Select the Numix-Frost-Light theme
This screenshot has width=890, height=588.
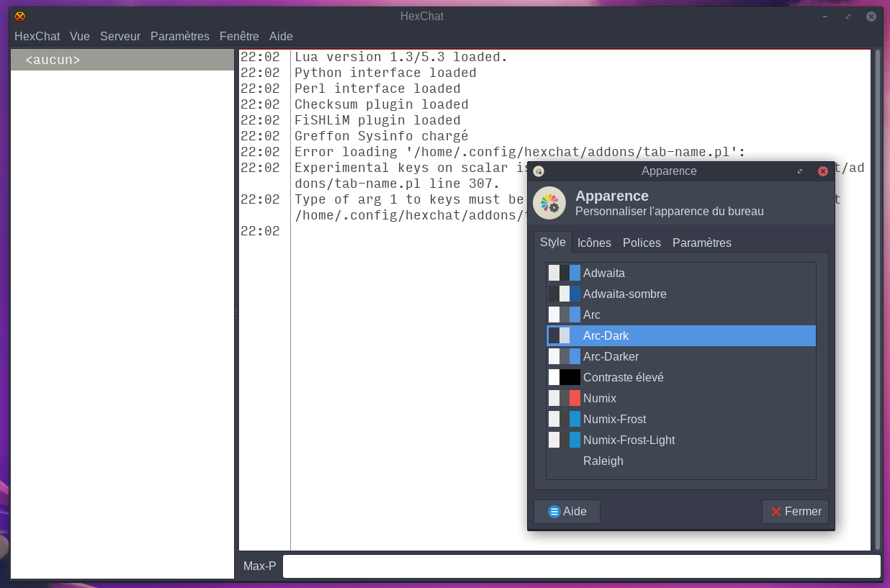(x=629, y=440)
